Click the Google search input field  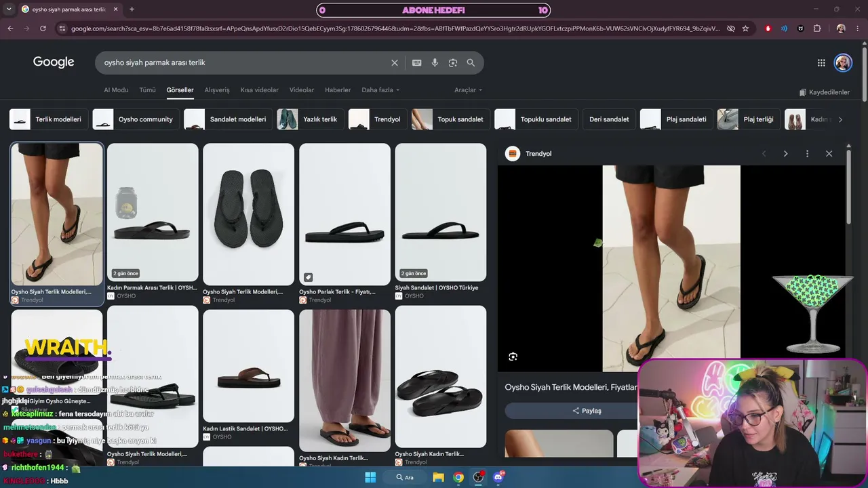244,63
